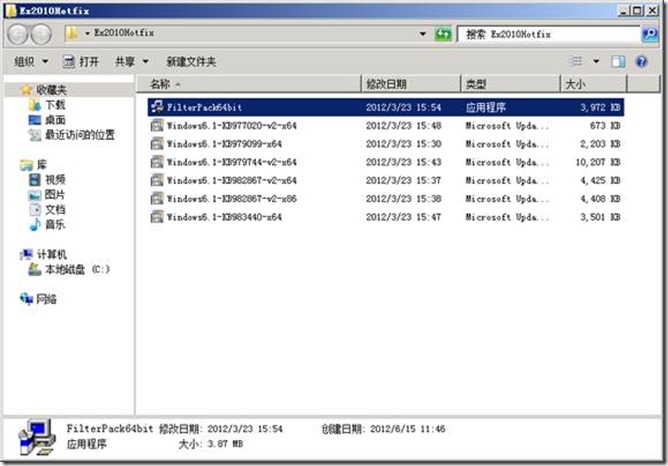Open the 视频 library
Viewport: 668px width, 466px height.
pos(55,179)
